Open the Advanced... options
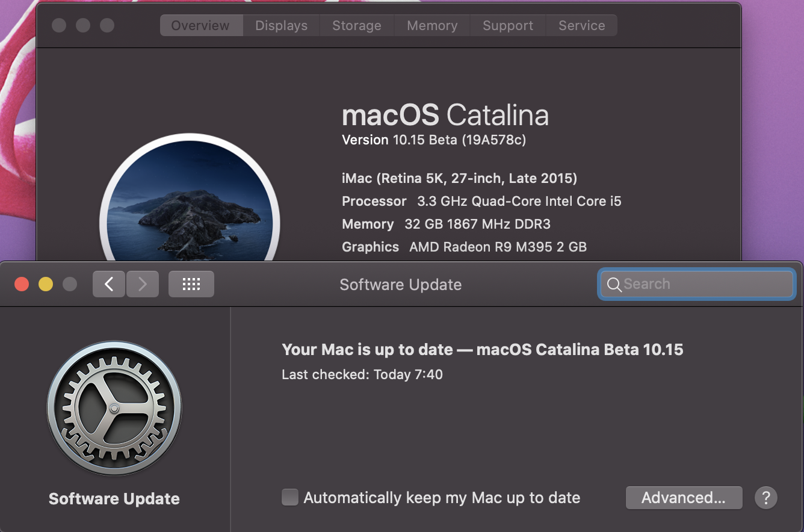The image size is (804, 532). [x=684, y=498]
